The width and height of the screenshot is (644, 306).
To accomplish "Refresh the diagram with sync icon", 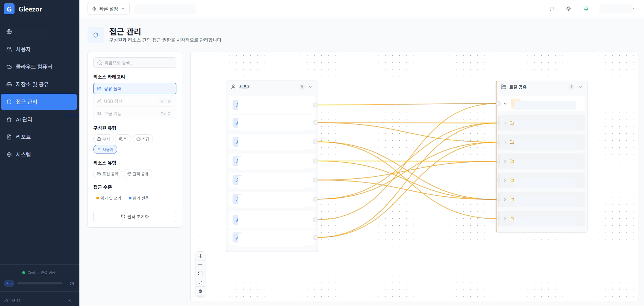I will [200, 291].
